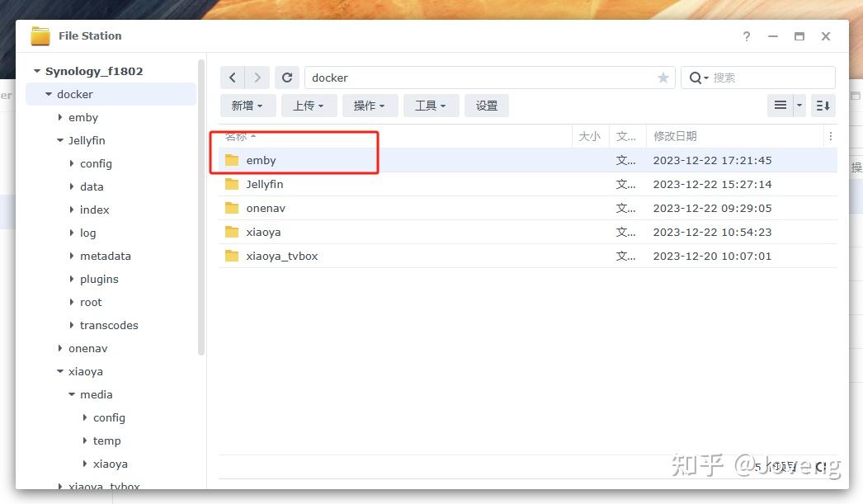Collapse the Jellyfin tree node
Screen dimensions: 863x504
[60, 140]
